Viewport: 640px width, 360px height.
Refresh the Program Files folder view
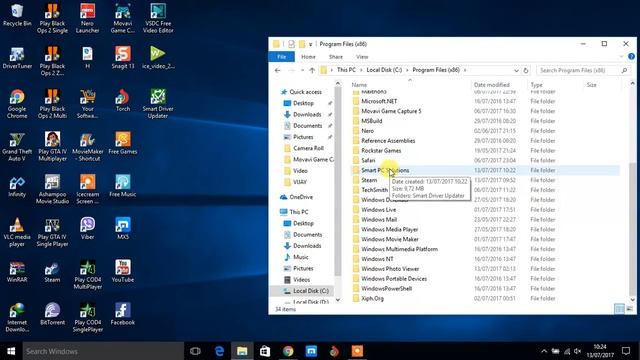(526, 70)
